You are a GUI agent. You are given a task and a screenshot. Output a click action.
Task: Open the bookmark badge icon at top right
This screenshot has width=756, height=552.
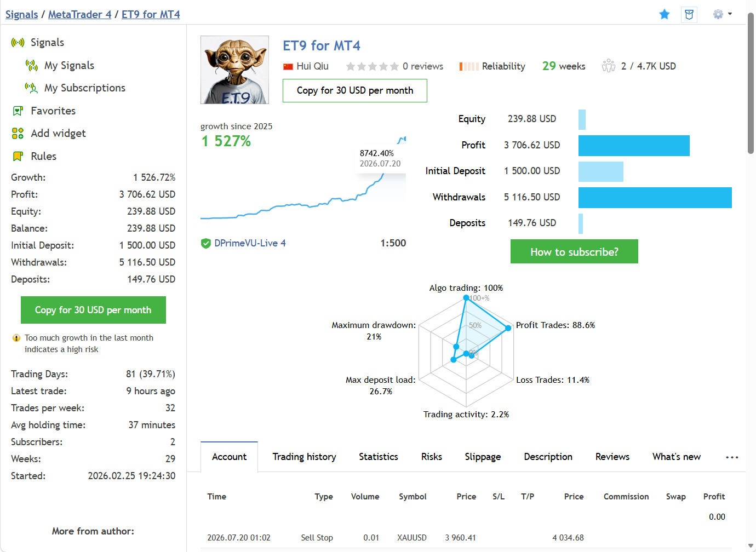(689, 14)
